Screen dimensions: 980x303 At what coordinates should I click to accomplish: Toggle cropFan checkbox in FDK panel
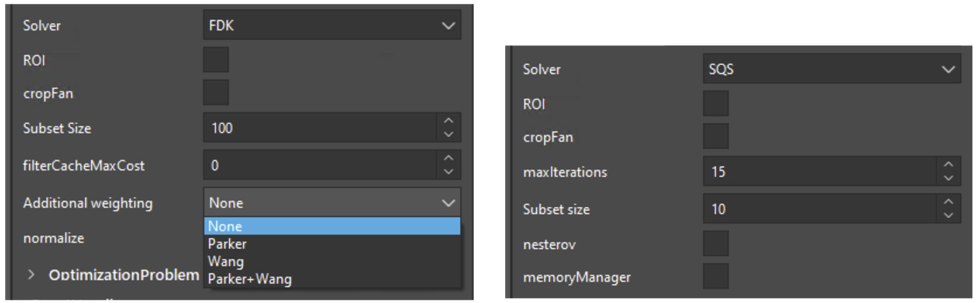click(216, 92)
